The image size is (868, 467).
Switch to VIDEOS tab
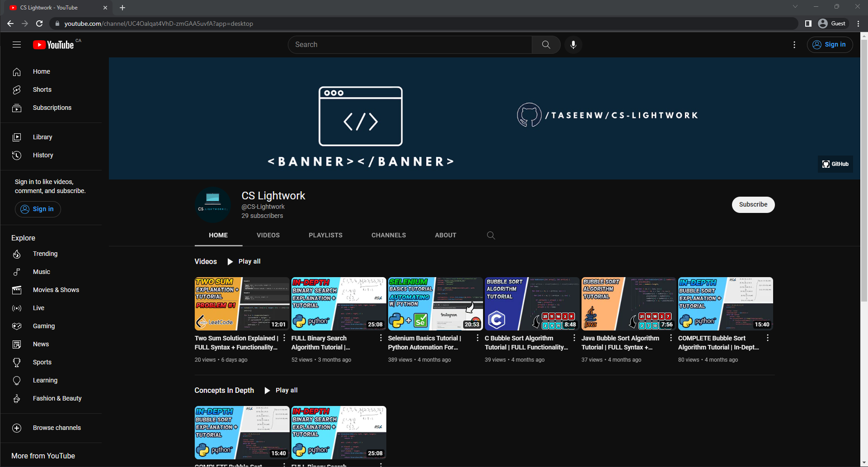pos(268,235)
